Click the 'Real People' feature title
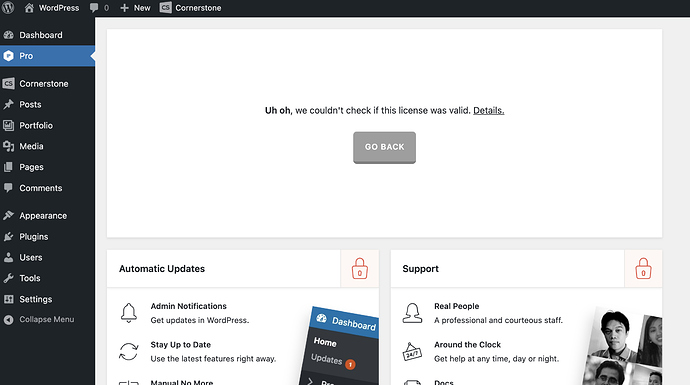The width and height of the screenshot is (690, 385). (x=456, y=306)
